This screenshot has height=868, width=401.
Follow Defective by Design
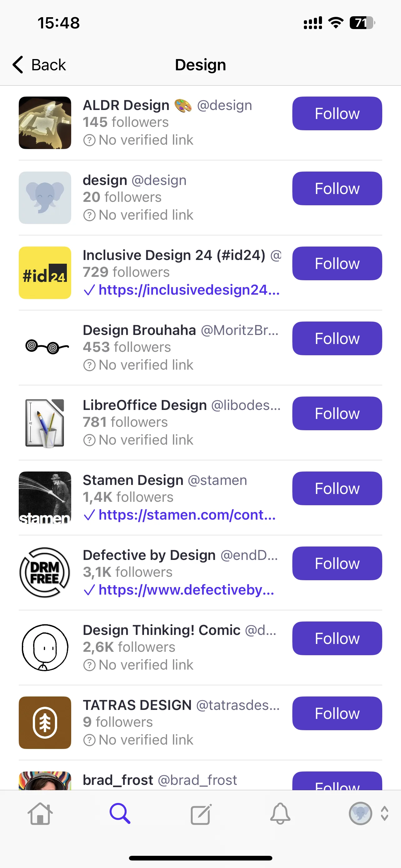coord(337,563)
